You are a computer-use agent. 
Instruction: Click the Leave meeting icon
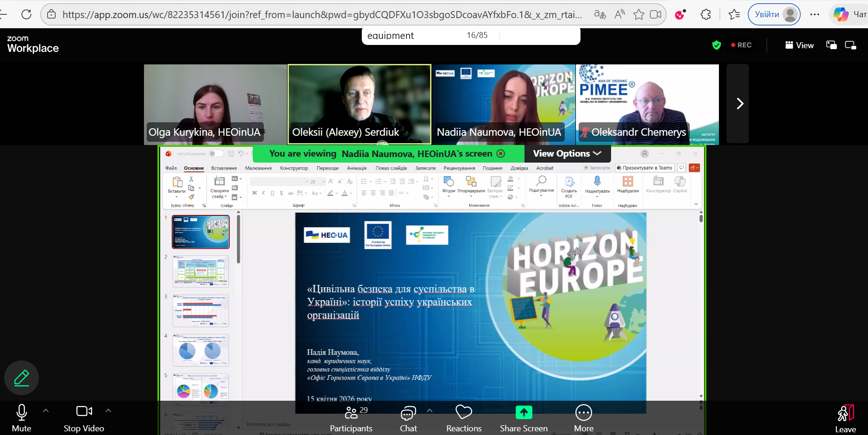pos(845,413)
